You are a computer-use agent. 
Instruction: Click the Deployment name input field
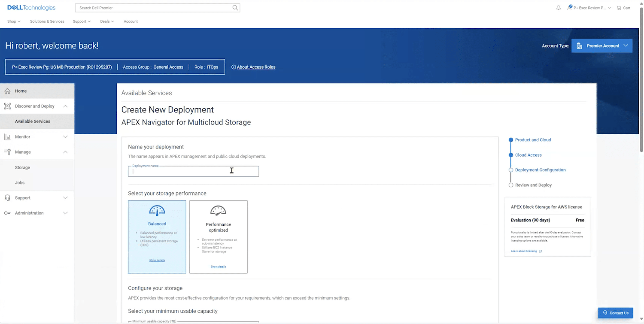(193, 171)
